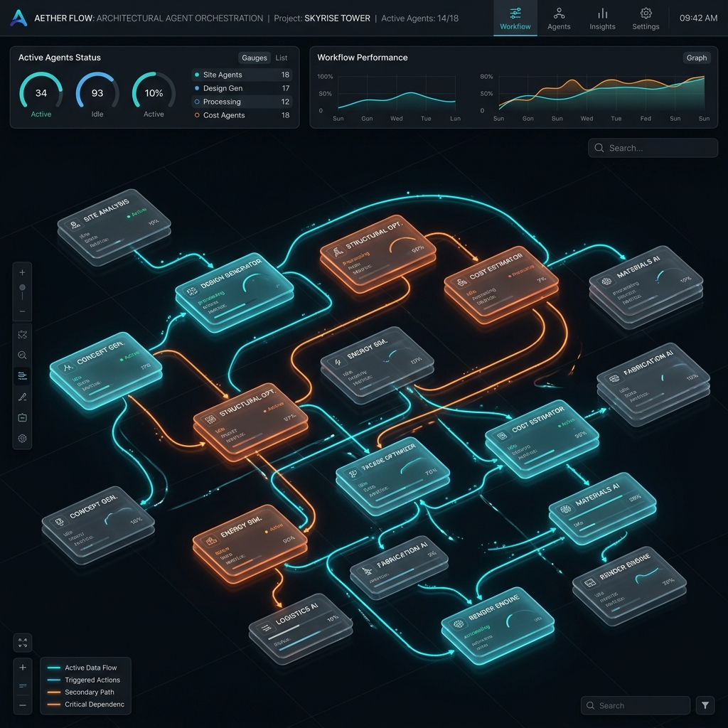Click the icon on Design Generator card
This screenshot has height=728, width=728.
point(191,291)
